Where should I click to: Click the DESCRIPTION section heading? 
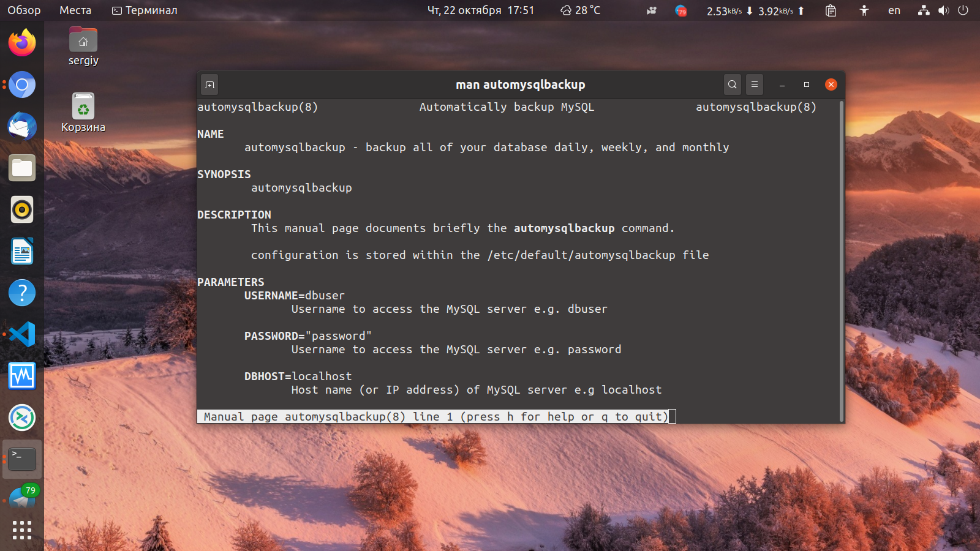(234, 215)
